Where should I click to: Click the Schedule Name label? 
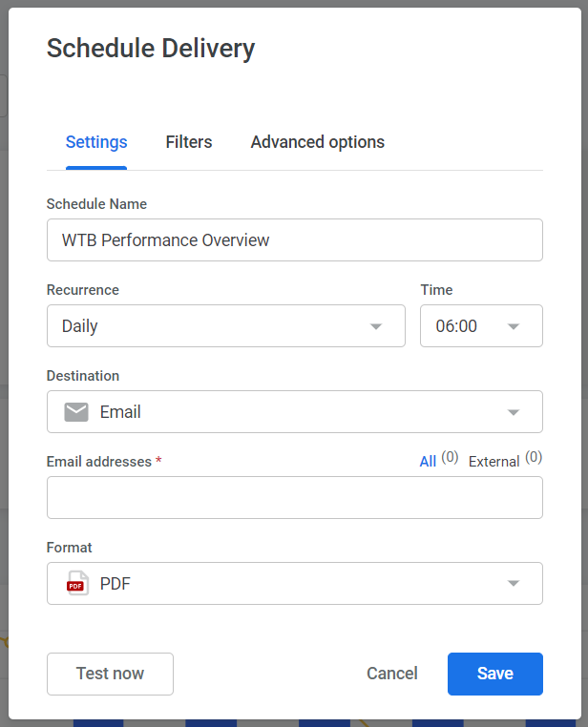(x=97, y=204)
